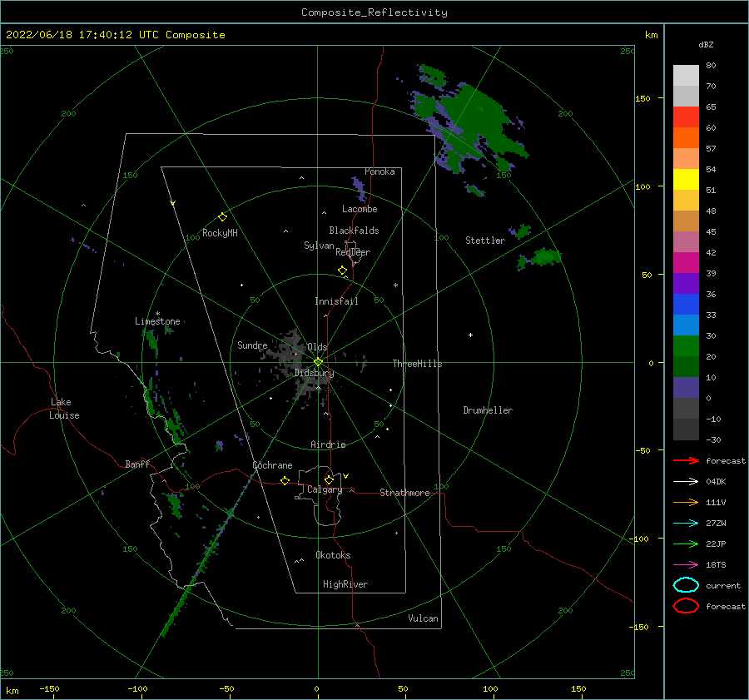Click the green 22JP arrow in the legend

point(686,544)
